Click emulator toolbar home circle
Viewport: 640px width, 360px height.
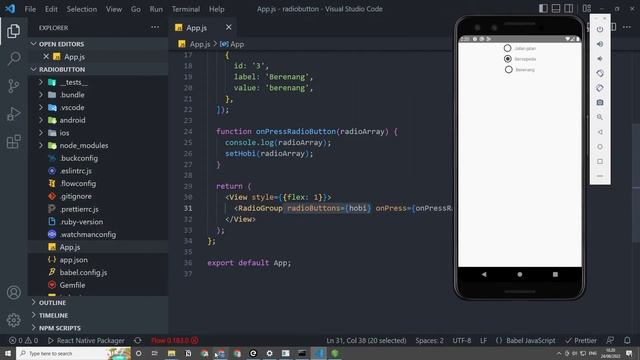pos(600,147)
